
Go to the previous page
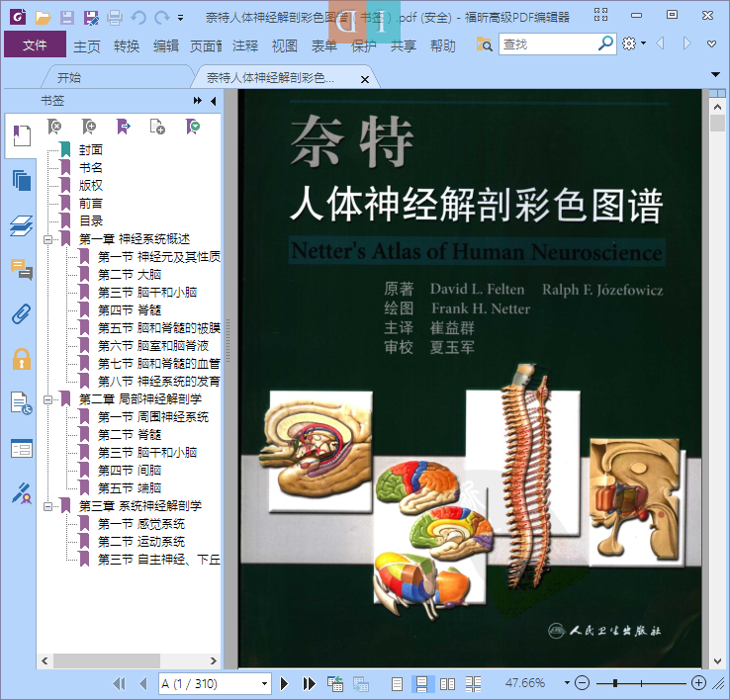(142, 684)
